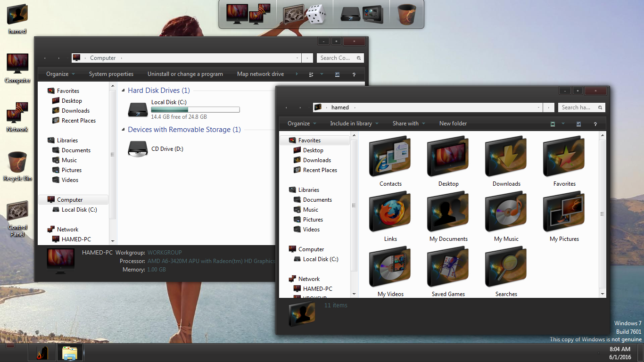The height and width of the screenshot is (362, 644).
Task: Select the Saved Games folder icon
Action: 448,267
